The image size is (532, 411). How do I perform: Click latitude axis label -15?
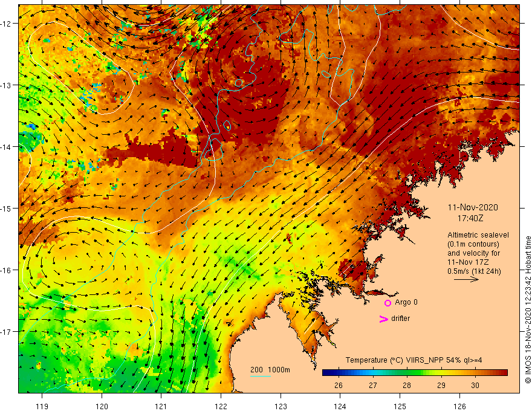click(6, 208)
